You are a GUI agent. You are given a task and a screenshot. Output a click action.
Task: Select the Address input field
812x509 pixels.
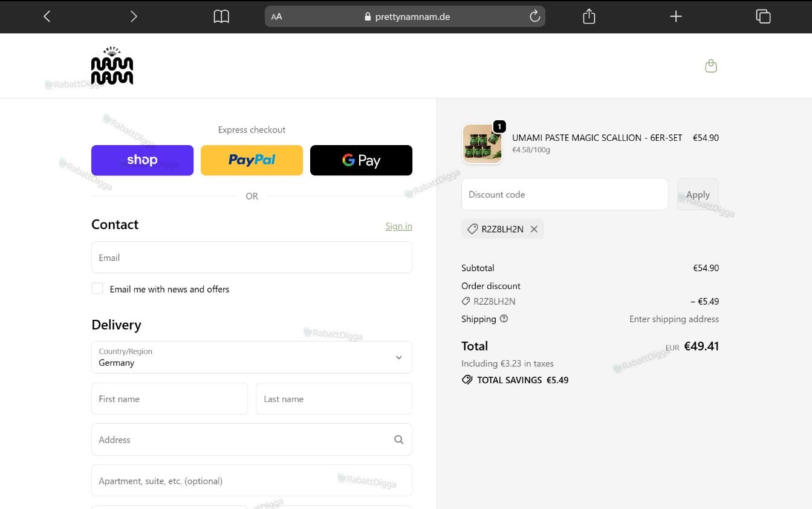coord(252,439)
